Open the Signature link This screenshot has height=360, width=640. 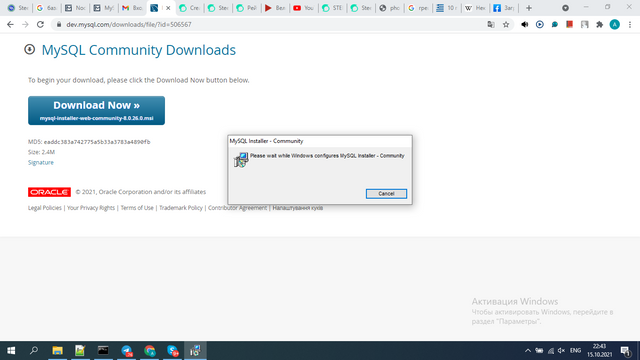click(41, 162)
